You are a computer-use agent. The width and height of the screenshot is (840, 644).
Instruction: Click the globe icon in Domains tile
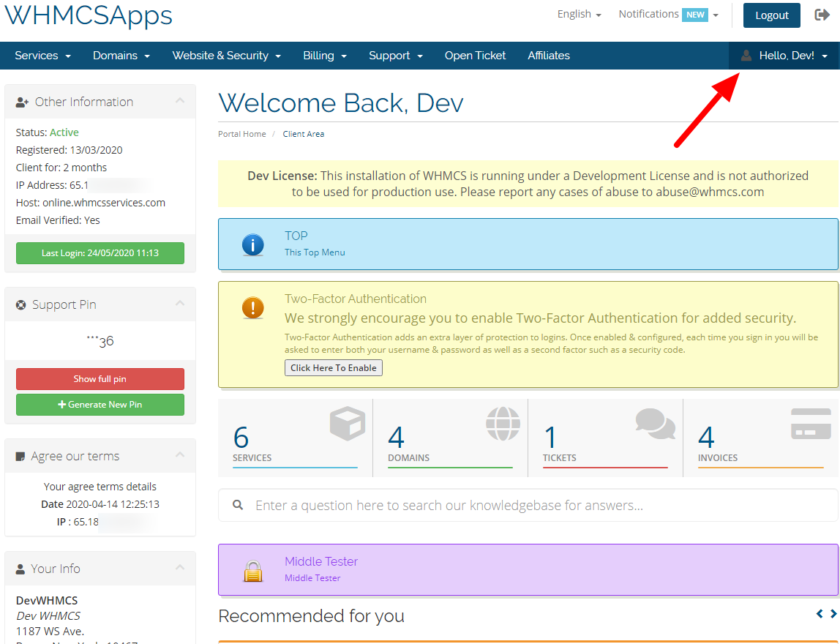click(x=503, y=424)
